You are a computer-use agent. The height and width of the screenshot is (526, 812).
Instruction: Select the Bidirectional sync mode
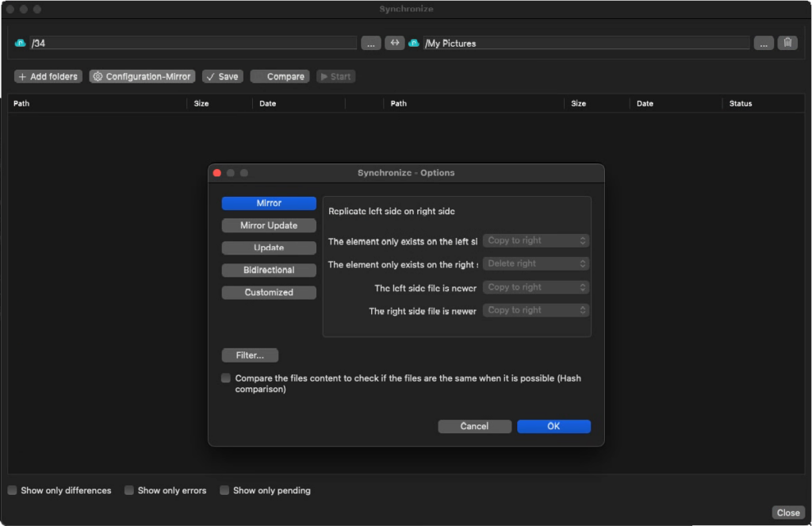tap(269, 270)
